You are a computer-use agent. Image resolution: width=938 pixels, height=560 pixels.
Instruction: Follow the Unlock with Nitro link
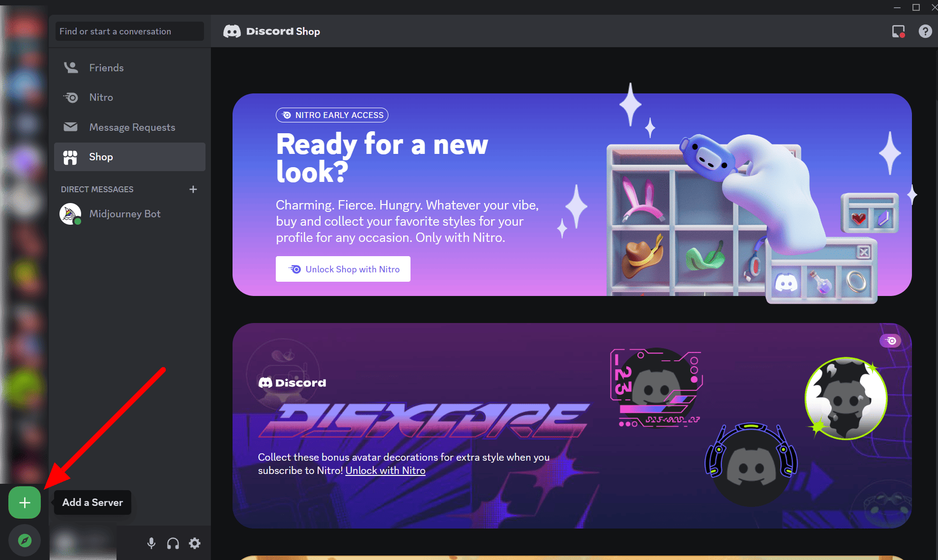(x=385, y=471)
